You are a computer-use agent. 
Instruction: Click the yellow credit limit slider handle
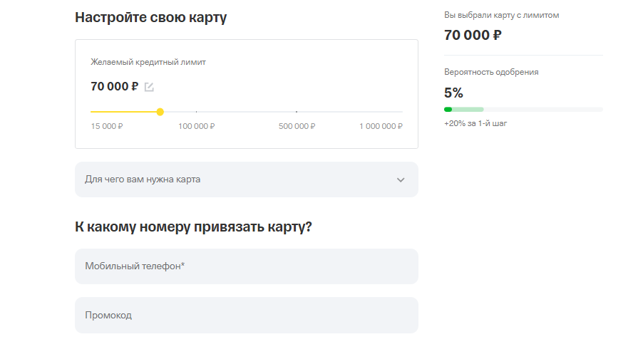click(160, 112)
